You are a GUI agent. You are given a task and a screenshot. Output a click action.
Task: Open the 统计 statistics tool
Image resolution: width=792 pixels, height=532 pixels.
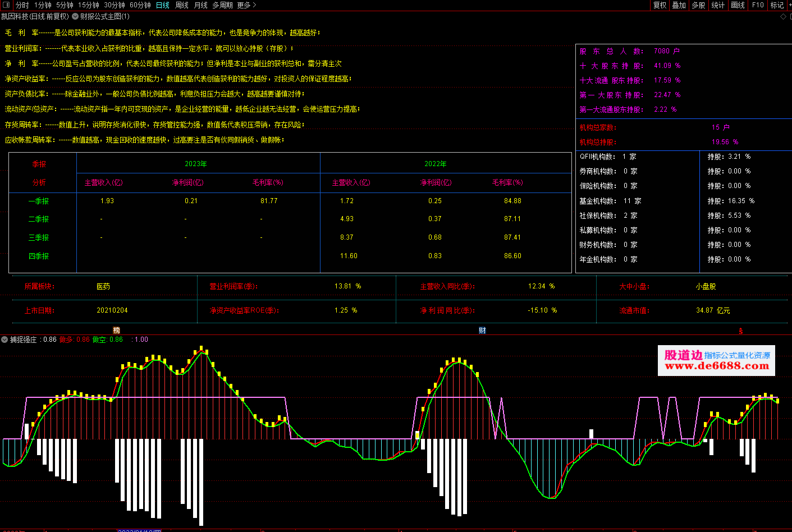(x=718, y=5)
